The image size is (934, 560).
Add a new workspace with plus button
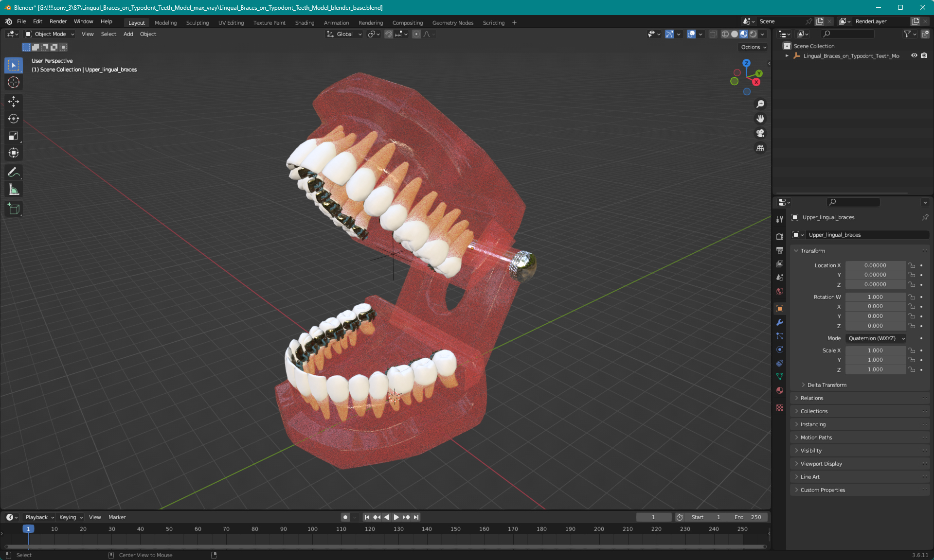(x=514, y=23)
